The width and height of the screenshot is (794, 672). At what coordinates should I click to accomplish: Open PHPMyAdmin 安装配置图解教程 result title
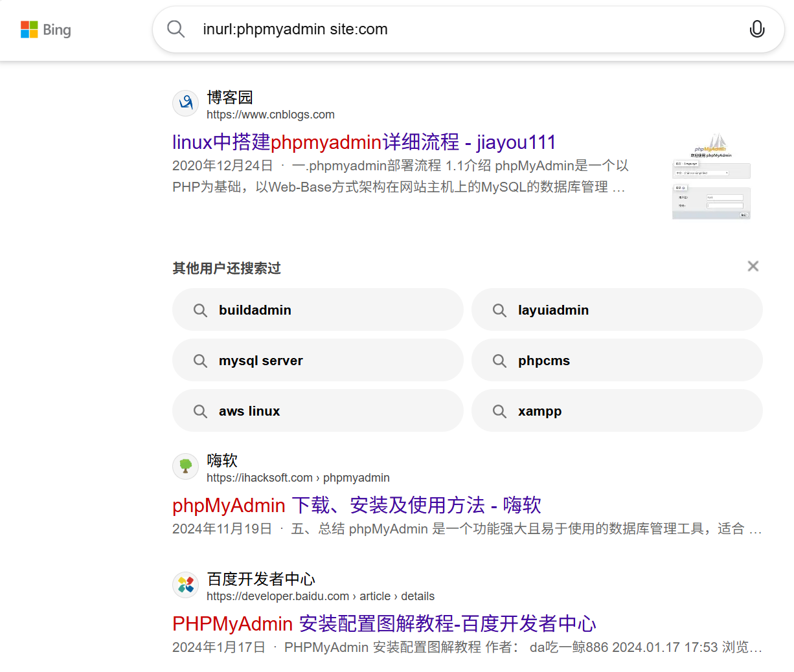[384, 623]
